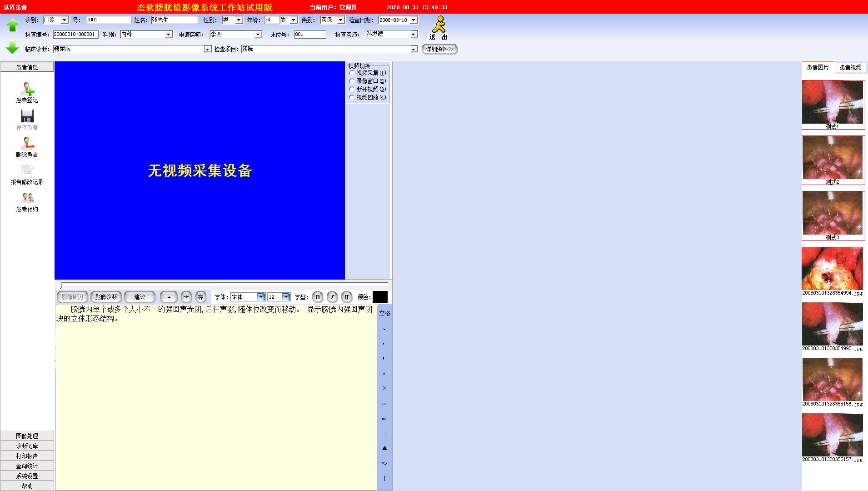This screenshot has height=491, width=868.
Task: Select 录像窗口 radio option
Action: 352,81
